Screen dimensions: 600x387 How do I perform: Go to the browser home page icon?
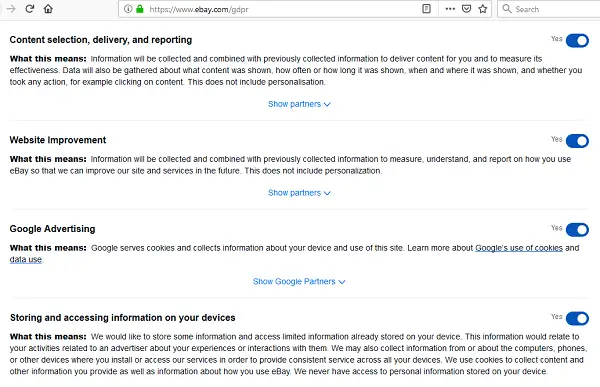pos(48,9)
